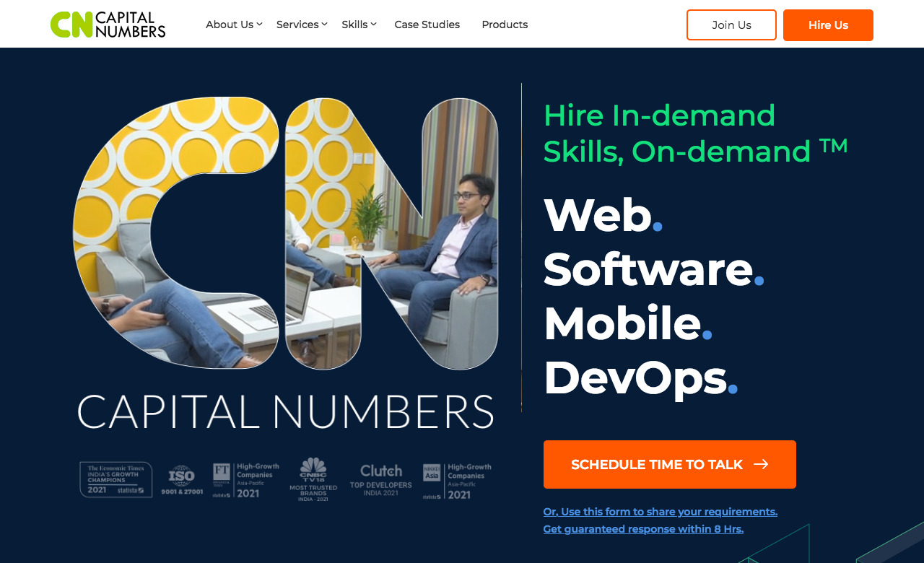
Task: Open the About Us menu
Action: click(x=230, y=25)
